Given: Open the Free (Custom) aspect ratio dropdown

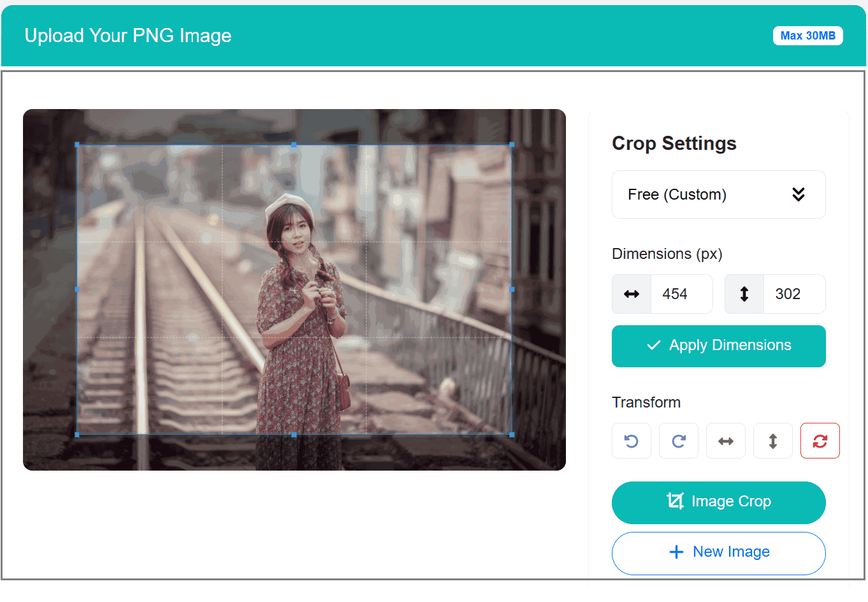Looking at the screenshot, I should [x=718, y=195].
